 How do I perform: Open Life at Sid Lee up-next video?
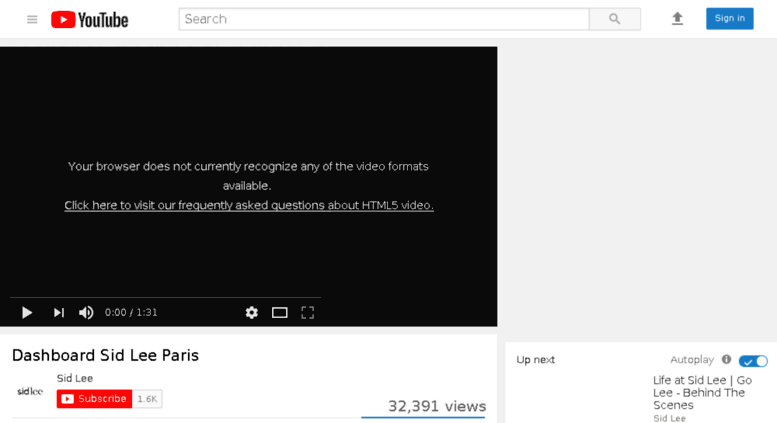[702, 392]
